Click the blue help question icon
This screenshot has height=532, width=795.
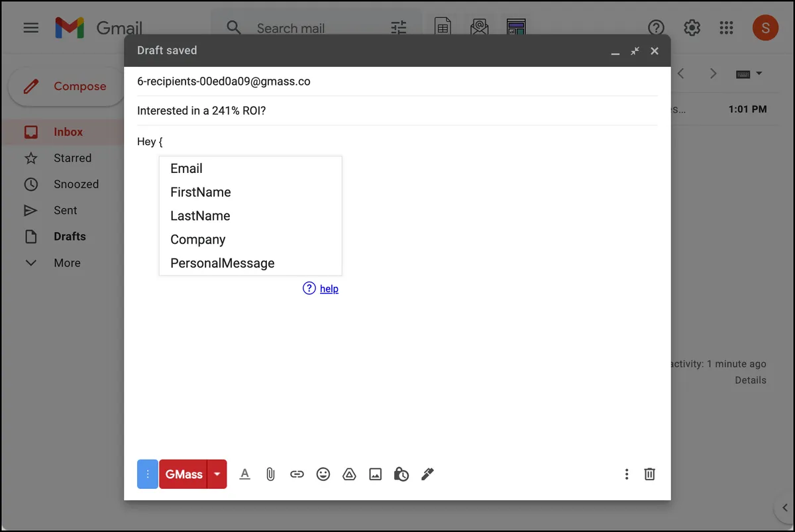pyautogui.click(x=309, y=288)
